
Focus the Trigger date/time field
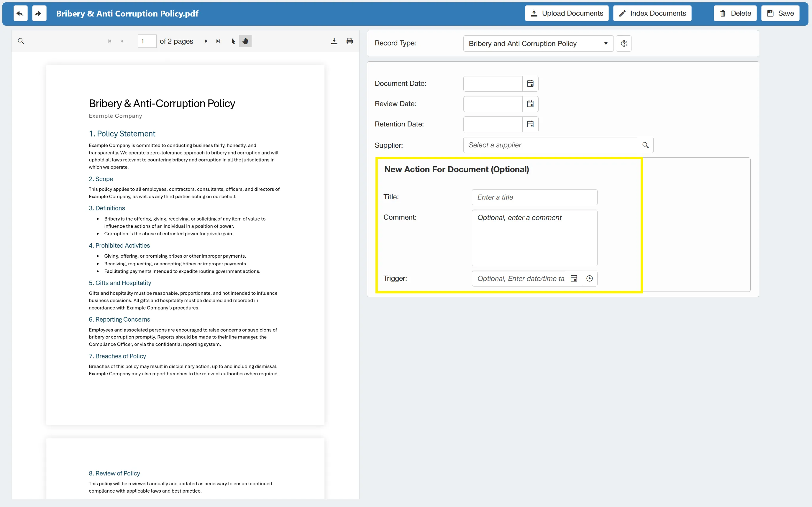pos(519,278)
